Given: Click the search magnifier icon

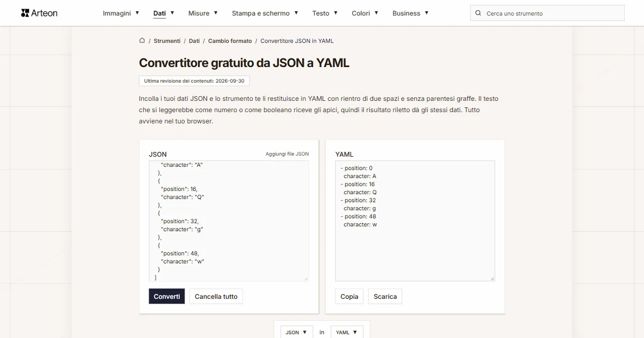Looking at the screenshot, I should click(x=478, y=13).
